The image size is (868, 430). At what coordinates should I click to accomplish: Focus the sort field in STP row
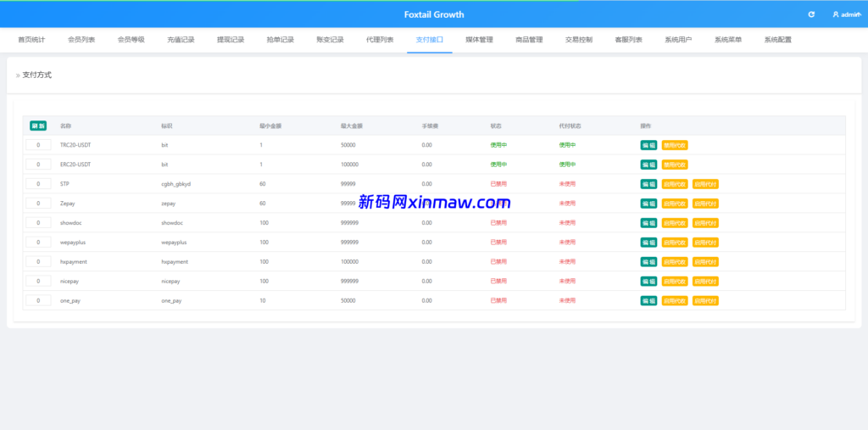click(x=38, y=184)
